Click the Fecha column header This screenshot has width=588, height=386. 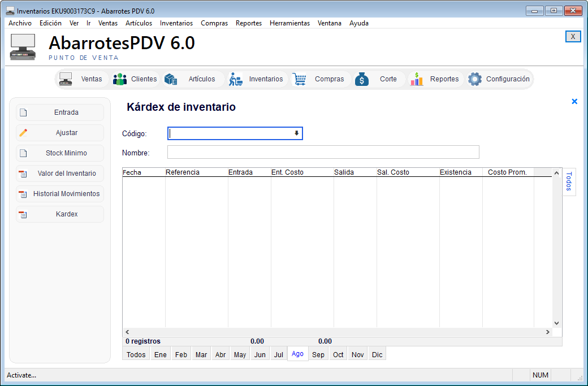(144, 172)
